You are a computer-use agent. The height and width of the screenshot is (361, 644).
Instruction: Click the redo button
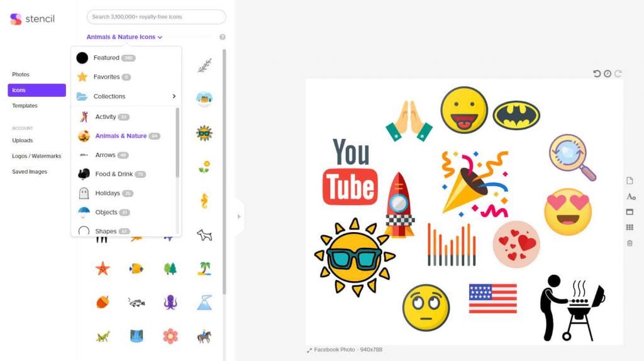(618, 74)
